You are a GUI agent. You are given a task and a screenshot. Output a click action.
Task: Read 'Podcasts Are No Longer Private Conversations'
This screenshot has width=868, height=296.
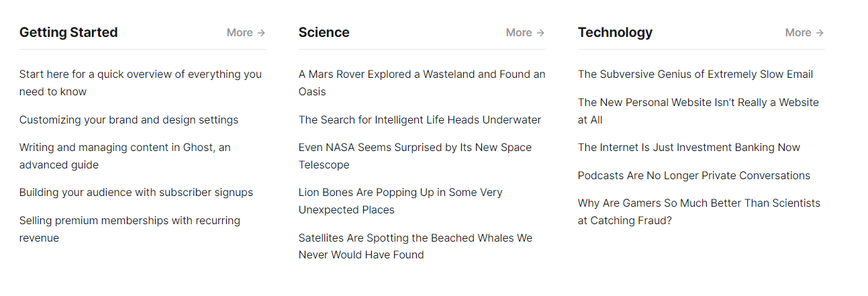click(x=693, y=176)
